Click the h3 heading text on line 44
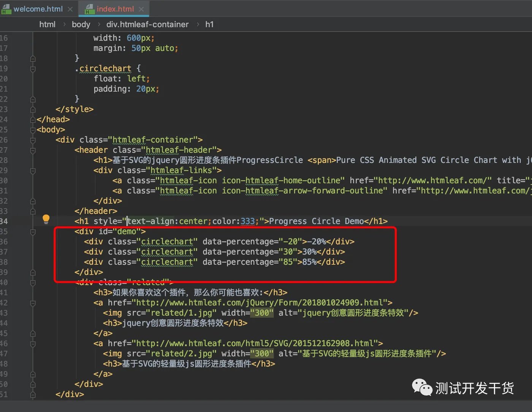The image size is (532, 412). click(x=173, y=323)
